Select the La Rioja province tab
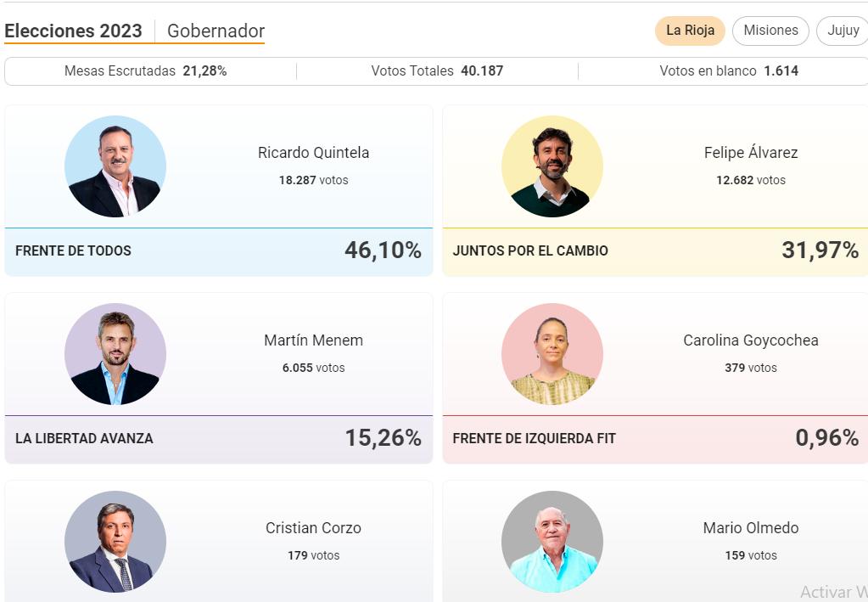The width and height of the screenshot is (868, 602). click(x=690, y=31)
